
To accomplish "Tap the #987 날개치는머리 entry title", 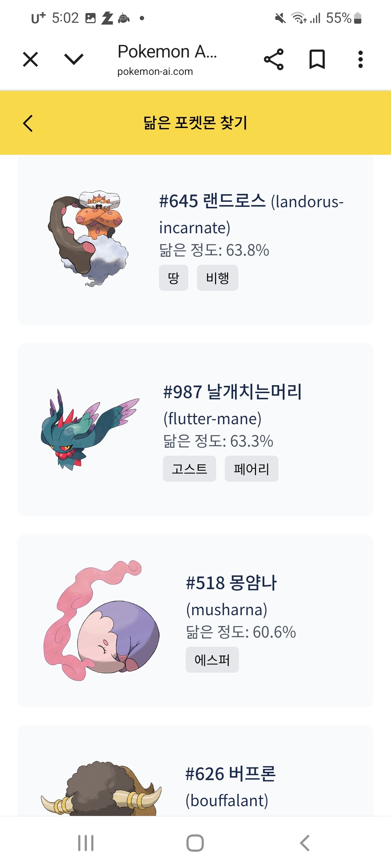I will (x=232, y=392).
